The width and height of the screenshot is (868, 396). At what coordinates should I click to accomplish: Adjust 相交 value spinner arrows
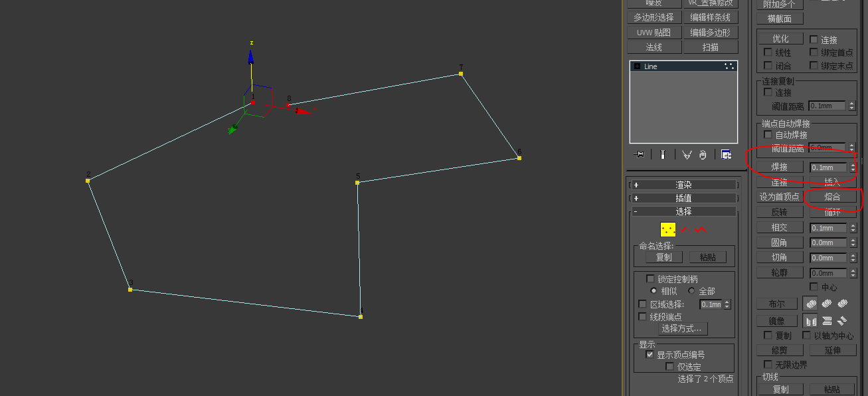click(x=853, y=228)
